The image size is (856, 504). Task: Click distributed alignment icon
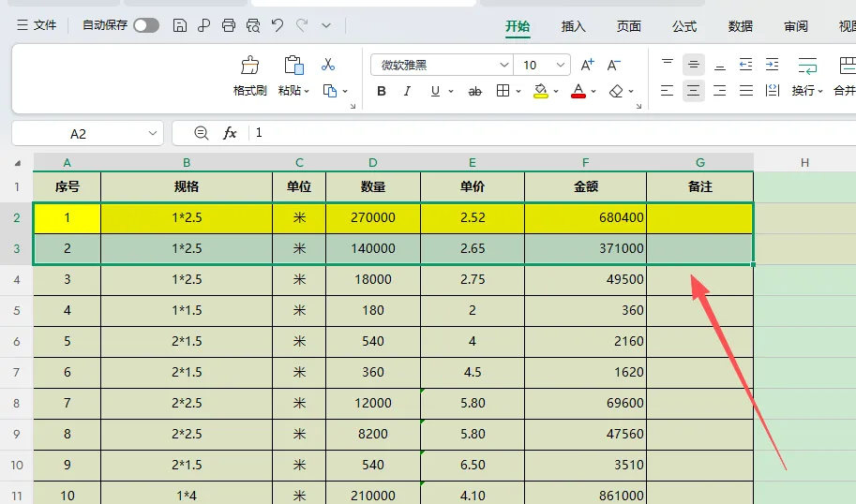pyautogui.click(x=772, y=91)
